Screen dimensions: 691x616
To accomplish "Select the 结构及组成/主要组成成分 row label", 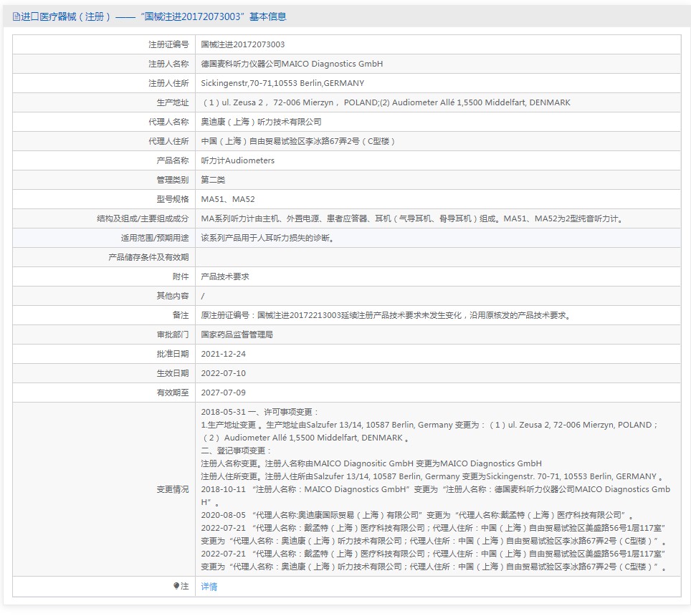I will click(x=143, y=219).
